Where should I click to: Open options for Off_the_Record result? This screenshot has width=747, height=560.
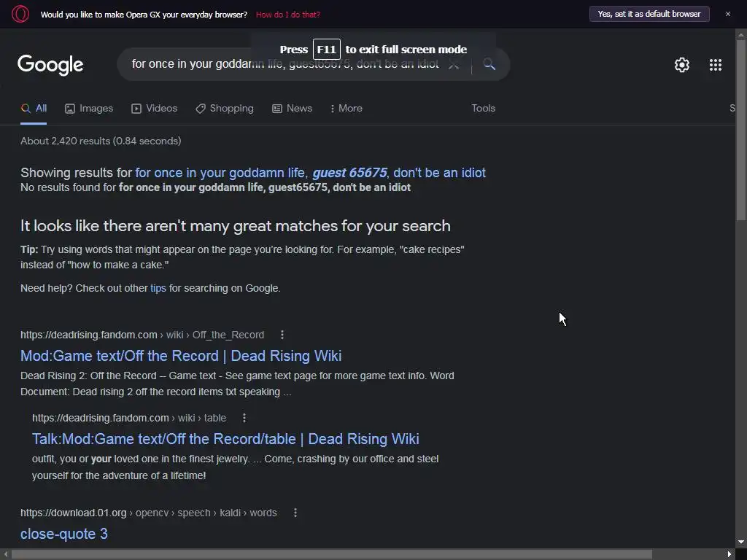pyautogui.click(x=282, y=335)
